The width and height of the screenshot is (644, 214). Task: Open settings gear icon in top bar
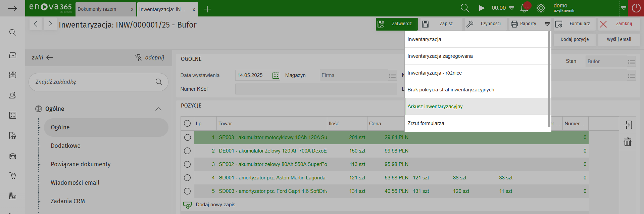pyautogui.click(x=541, y=8)
